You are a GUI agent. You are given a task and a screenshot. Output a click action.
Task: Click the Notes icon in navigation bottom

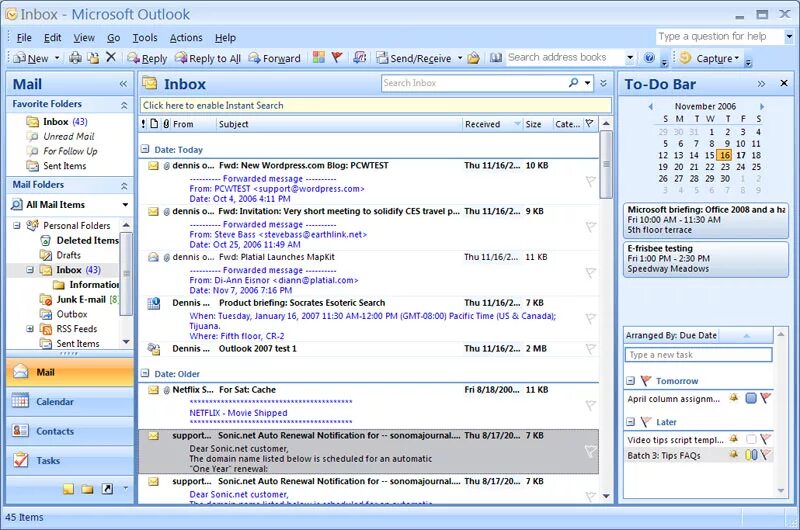coord(68,489)
